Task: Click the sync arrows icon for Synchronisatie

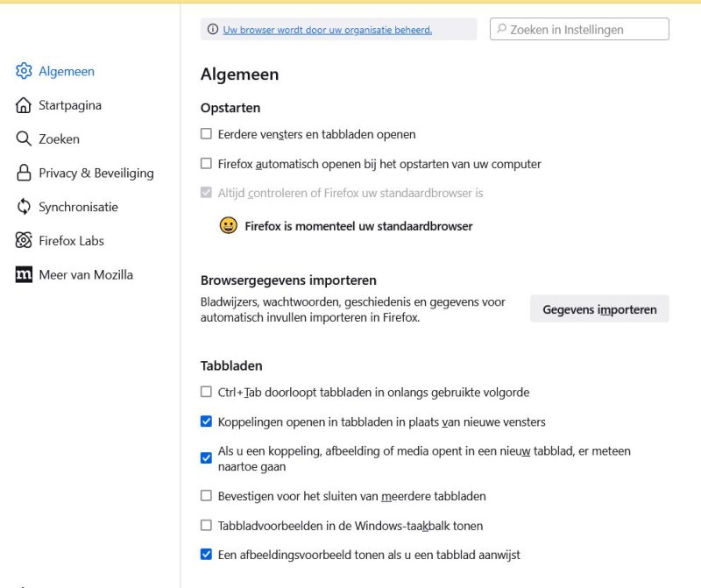Action: click(x=25, y=207)
